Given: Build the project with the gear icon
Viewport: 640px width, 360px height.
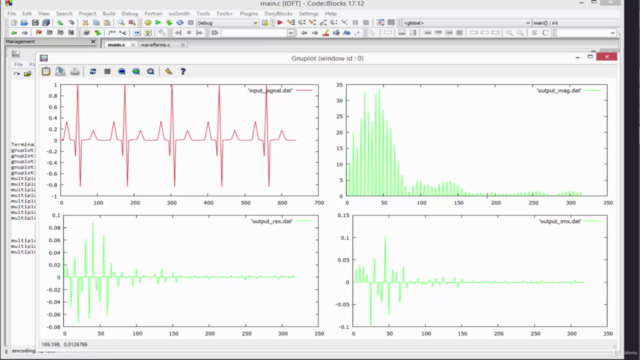Looking at the screenshot, I should tap(147, 23).
